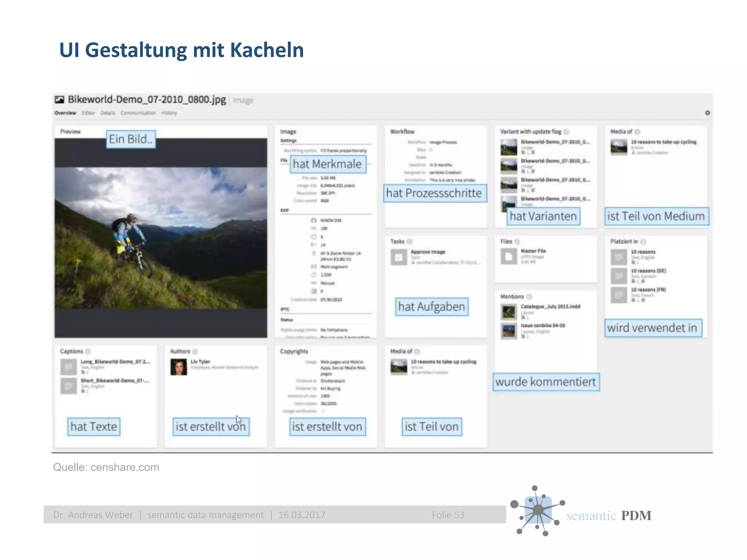Switch to the Editor tab
This screenshot has height=560, width=747.
pyautogui.click(x=88, y=113)
